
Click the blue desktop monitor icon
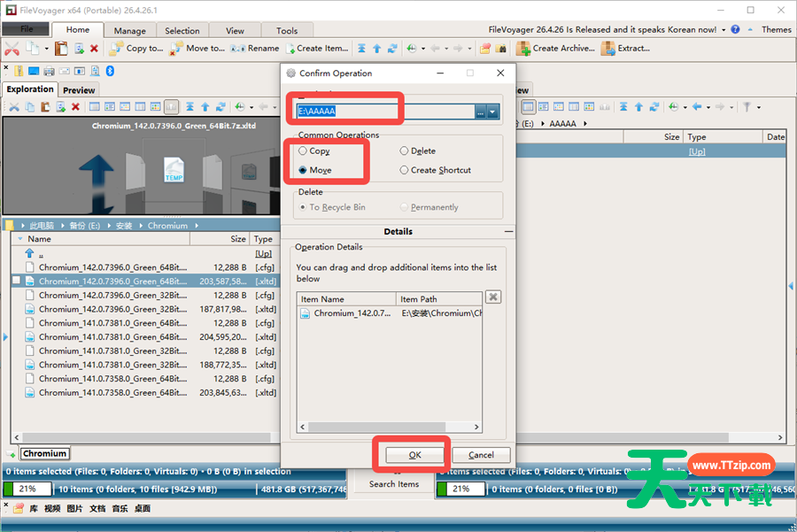click(x=34, y=71)
